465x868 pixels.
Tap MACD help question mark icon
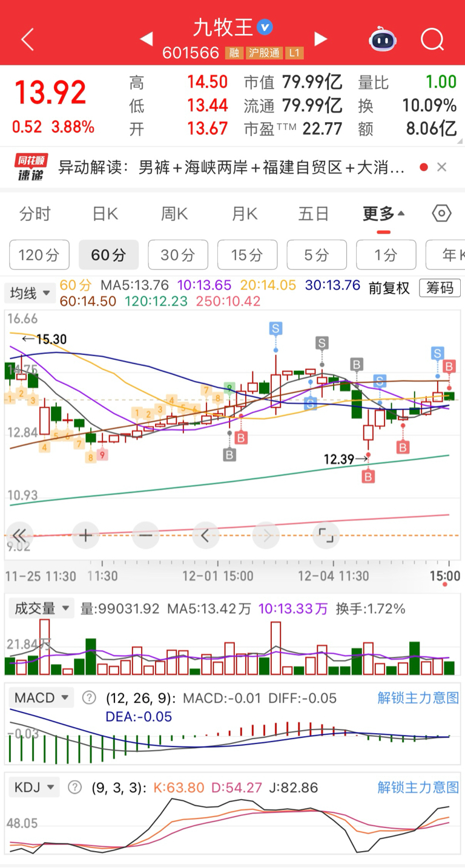pyautogui.click(x=89, y=697)
